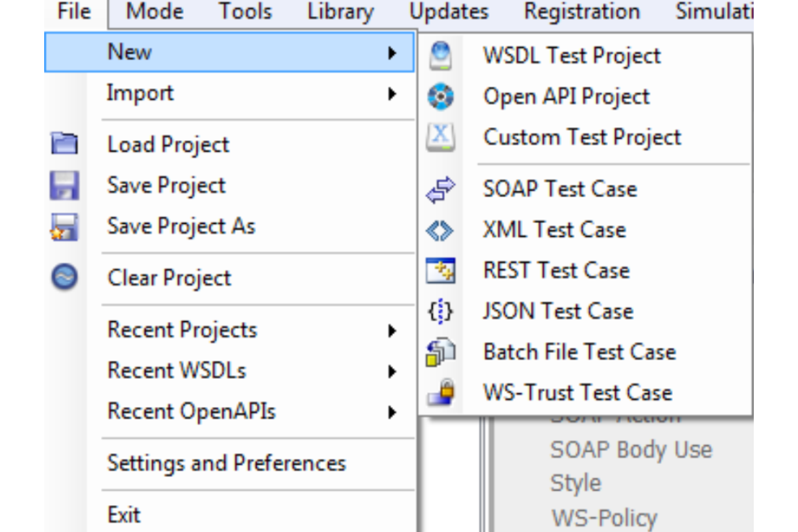Open the Tools menu
Viewport: 798px width, 532px height.
[x=245, y=11]
